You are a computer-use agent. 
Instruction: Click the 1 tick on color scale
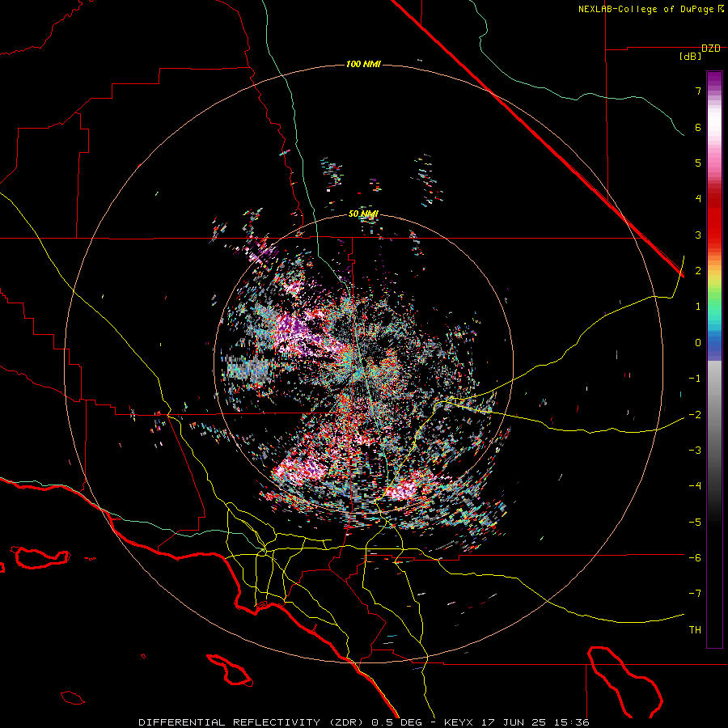(x=698, y=307)
